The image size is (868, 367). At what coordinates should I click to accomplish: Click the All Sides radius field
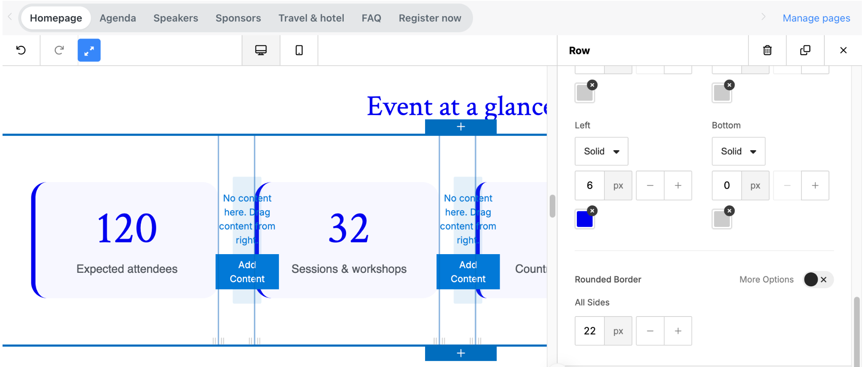[590, 331]
